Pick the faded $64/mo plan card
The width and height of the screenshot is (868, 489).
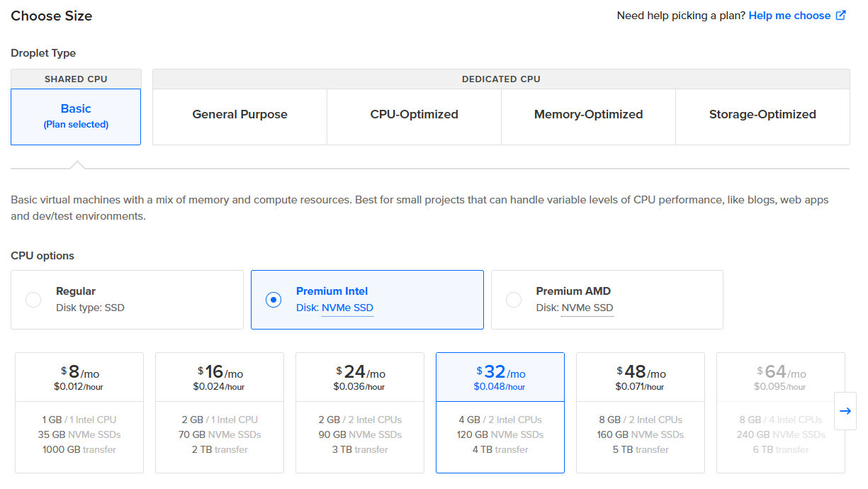point(781,412)
